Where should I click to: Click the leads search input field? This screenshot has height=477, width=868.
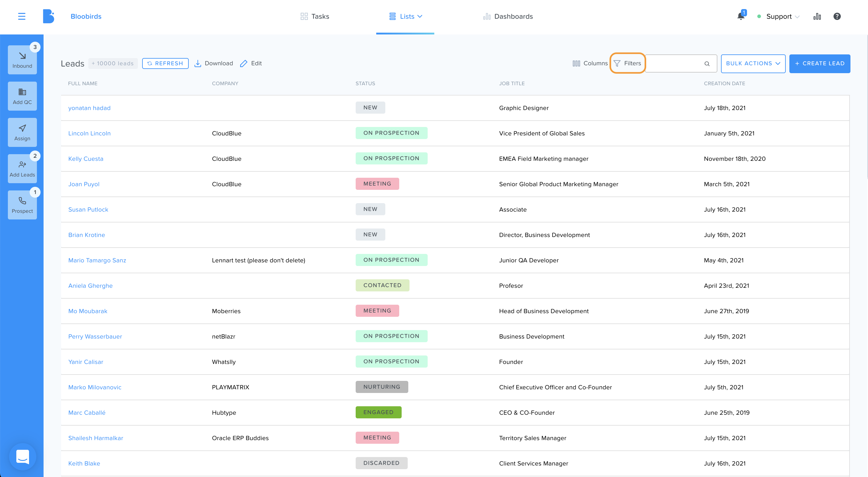pos(680,63)
